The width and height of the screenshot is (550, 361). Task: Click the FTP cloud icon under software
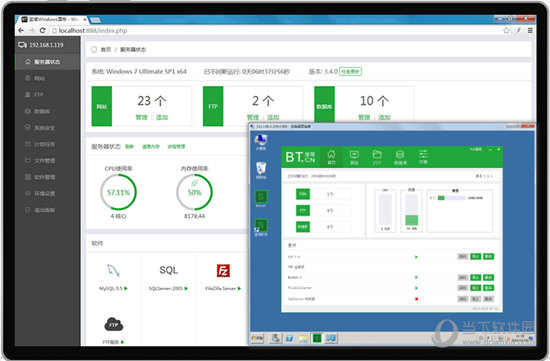coord(113,324)
